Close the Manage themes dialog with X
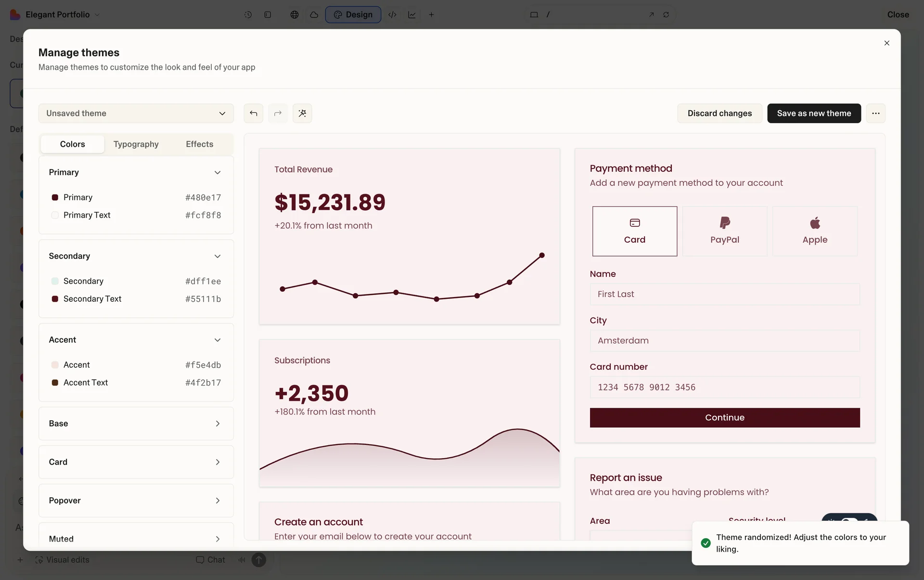 pyautogui.click(x=886, y=43)
